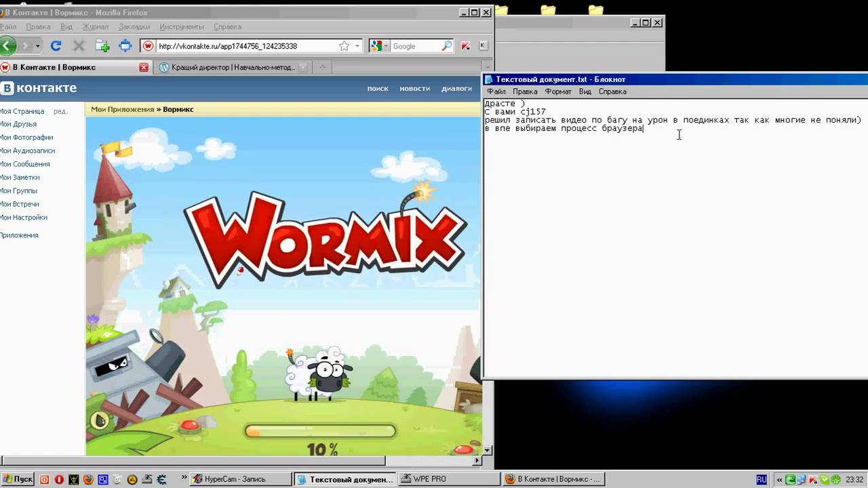
Task: Open Справка menu in Notepad
Action: point(612,91)
